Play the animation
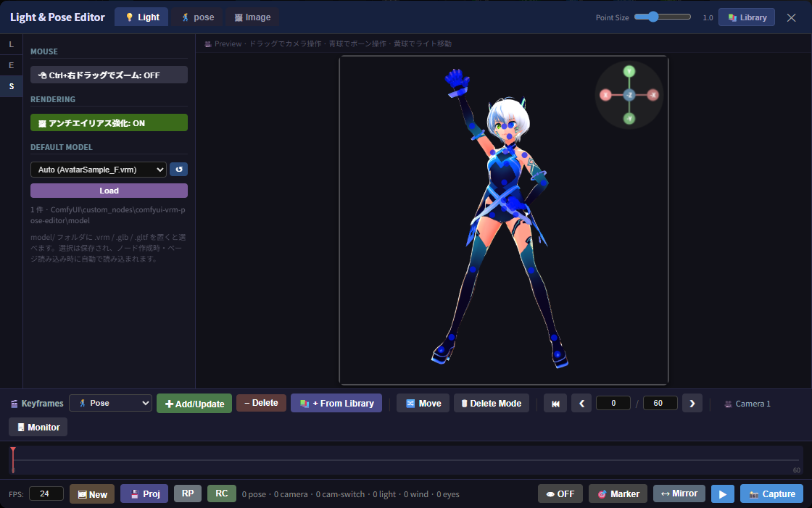The image size is (812, 508). pos(722,494)
